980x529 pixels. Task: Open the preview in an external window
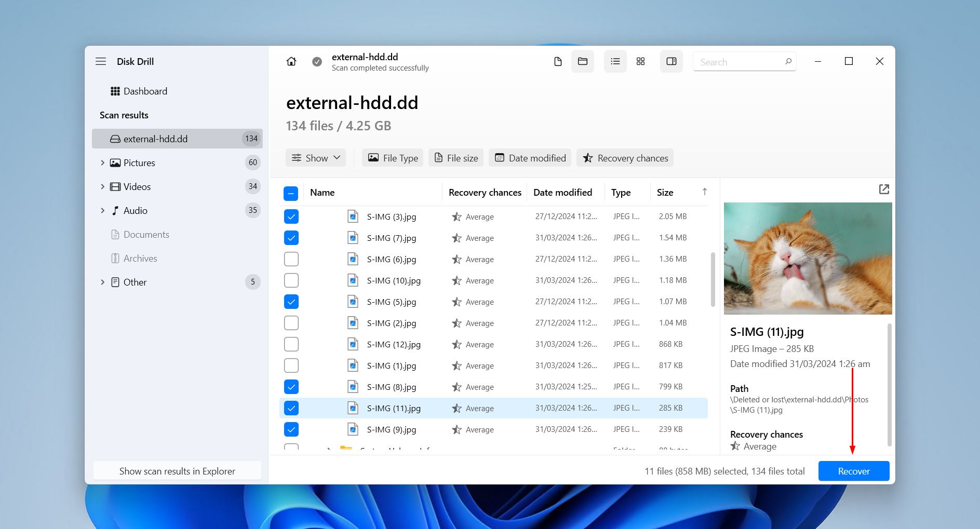[884, 189]
